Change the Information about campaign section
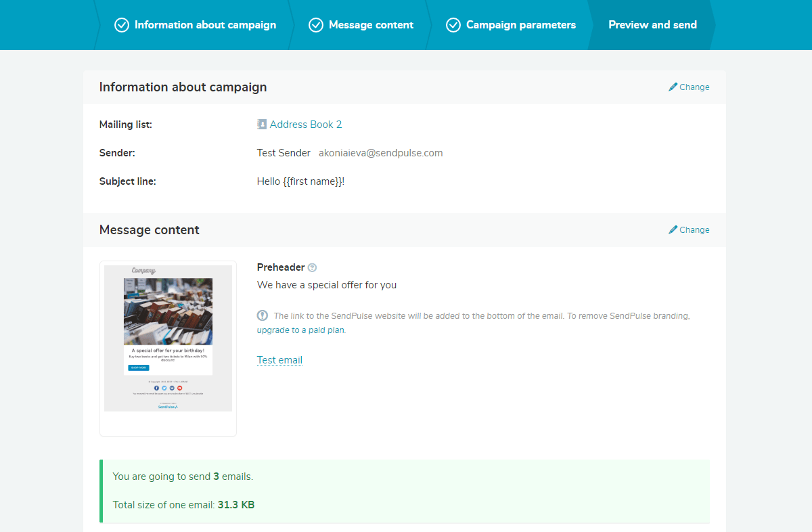812x532 pixels. [x=689, y=87]
